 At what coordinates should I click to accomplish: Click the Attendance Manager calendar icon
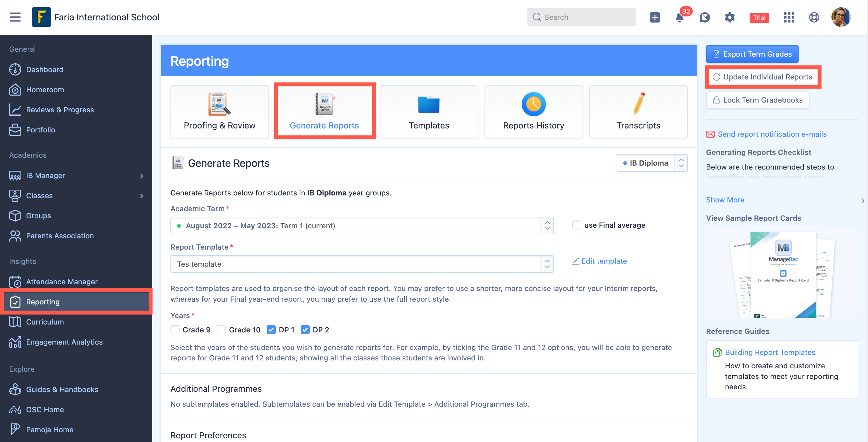click(15, 282)
